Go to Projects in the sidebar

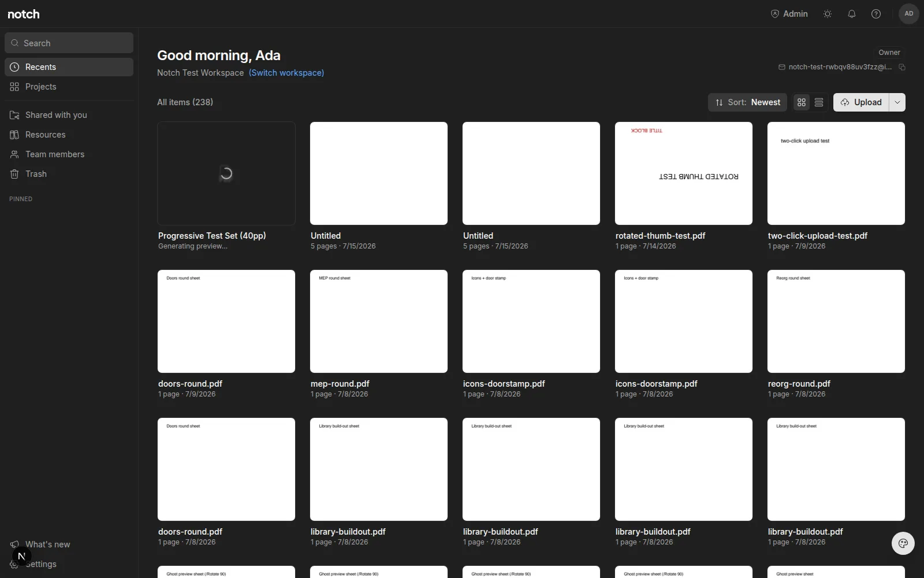[69, 87]
